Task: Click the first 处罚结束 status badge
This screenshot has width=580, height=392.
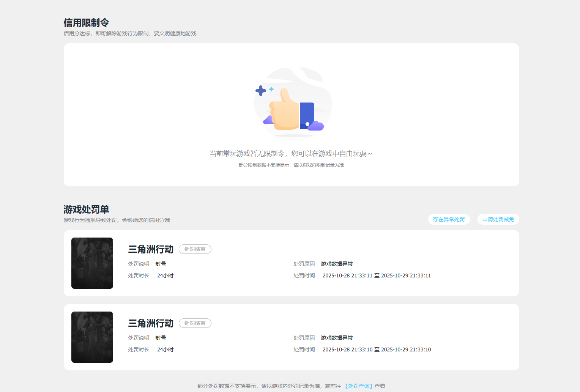Action: click(x=195, y=249)
